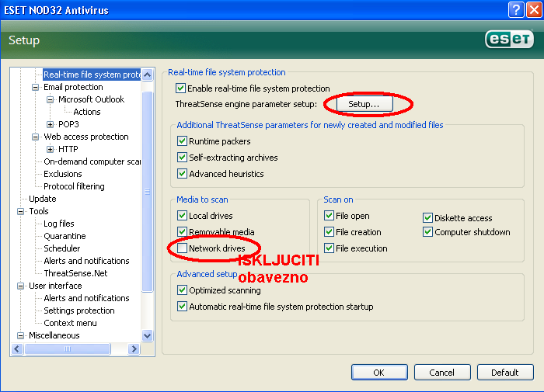Enable the Network drives checkbox

click(182, 248)
